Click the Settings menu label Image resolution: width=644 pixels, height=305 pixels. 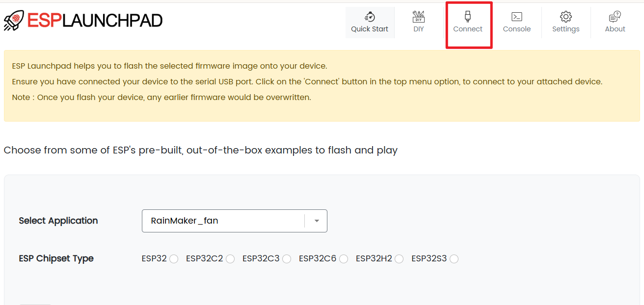pyautogui.click(x=566, y=29)
